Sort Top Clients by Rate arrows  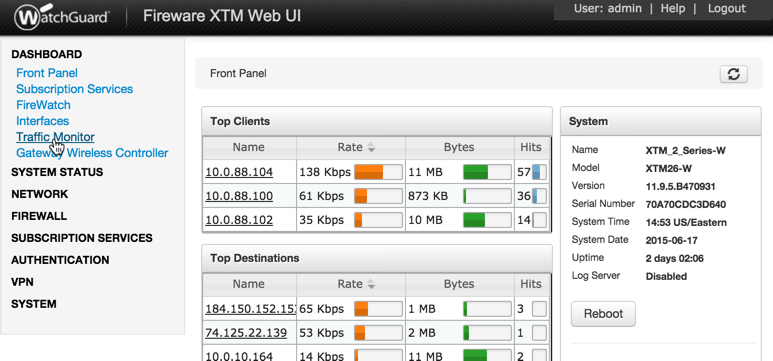point(371,147)
